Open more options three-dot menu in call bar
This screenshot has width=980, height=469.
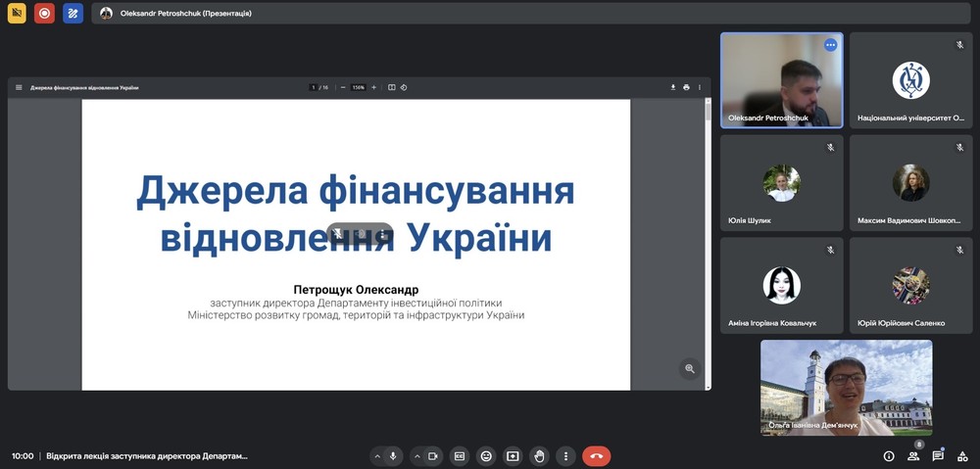564,456
